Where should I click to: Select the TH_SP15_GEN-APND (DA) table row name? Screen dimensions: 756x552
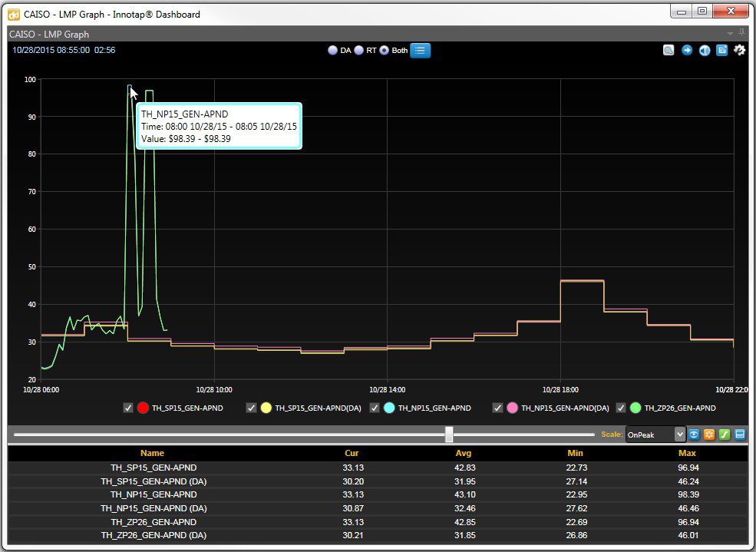coord(154,481)
